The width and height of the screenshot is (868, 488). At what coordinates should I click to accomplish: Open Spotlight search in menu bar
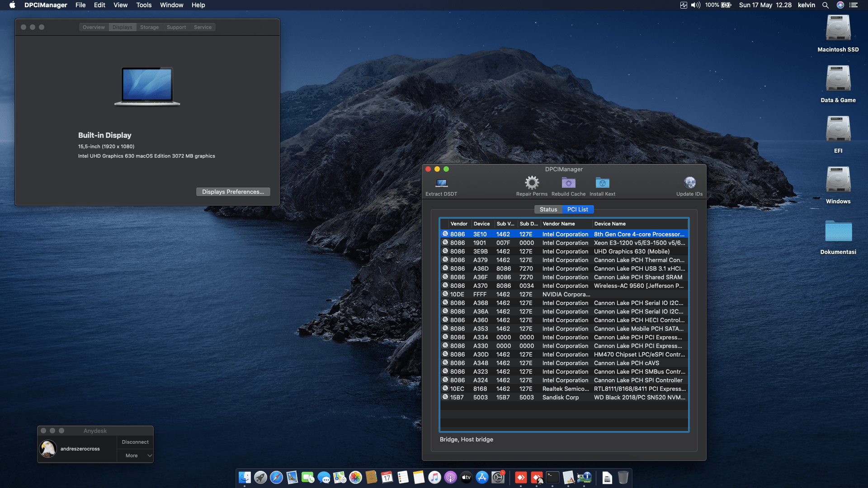coord(825,5)
